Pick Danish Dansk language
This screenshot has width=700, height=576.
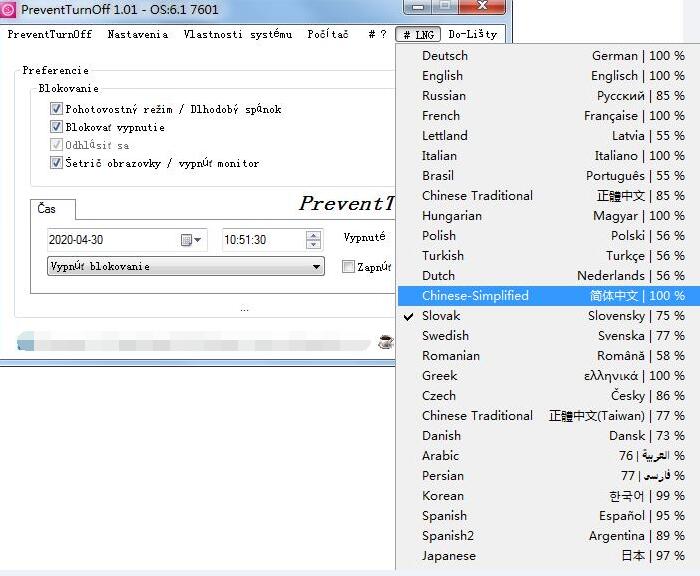point(549,436)
